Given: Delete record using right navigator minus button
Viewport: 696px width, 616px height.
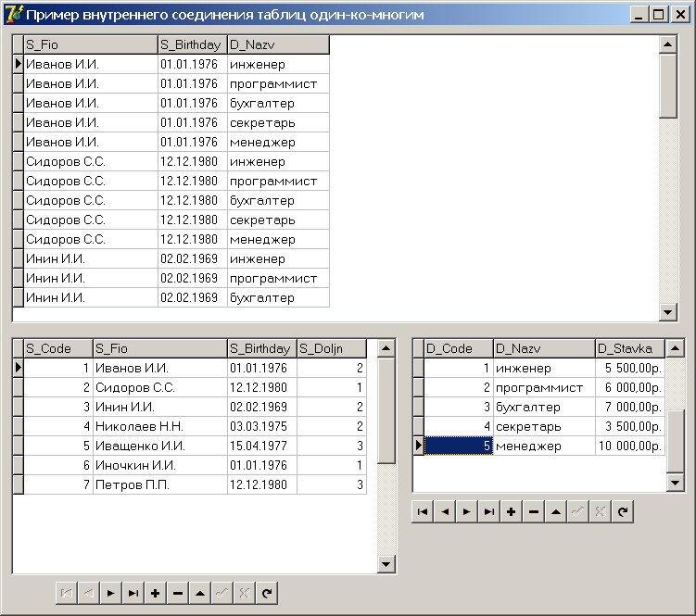Looking at the screenshot, I should [534, 511].
